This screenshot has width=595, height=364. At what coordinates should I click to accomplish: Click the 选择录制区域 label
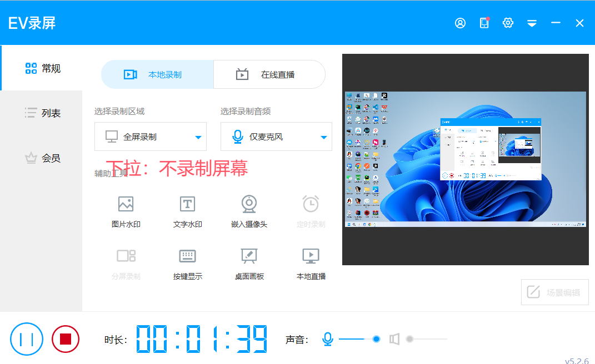(119, 111)
